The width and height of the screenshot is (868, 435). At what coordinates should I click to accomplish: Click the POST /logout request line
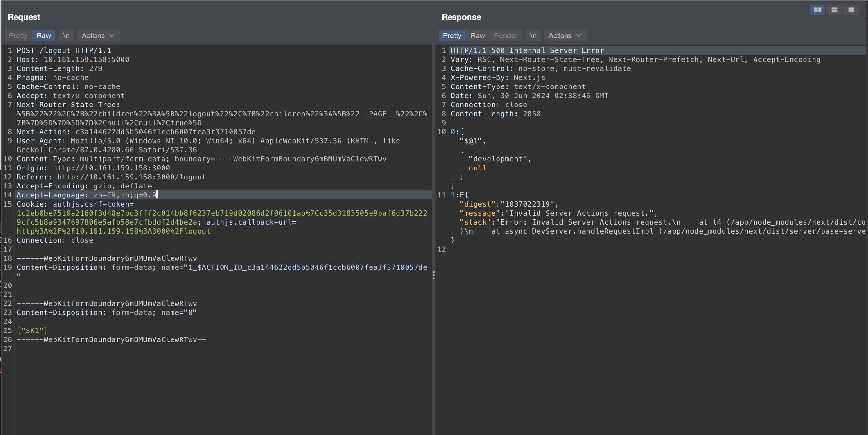[64, 51]
